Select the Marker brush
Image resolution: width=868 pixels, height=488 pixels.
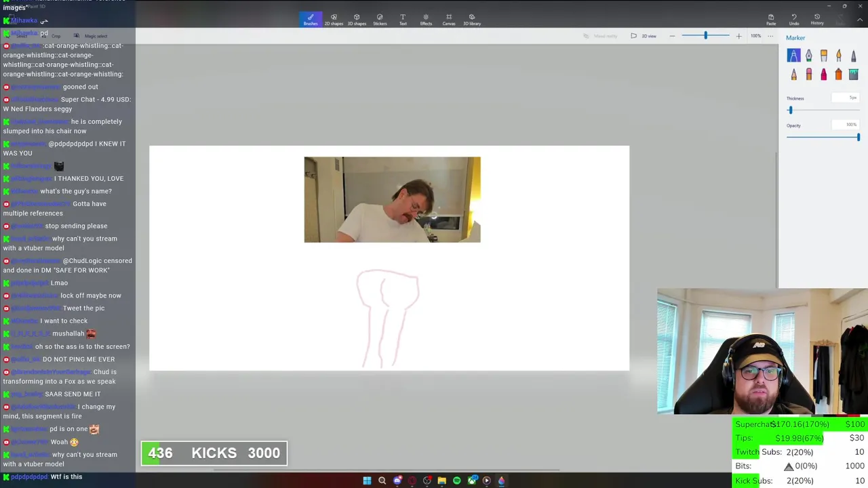[793, 56]
